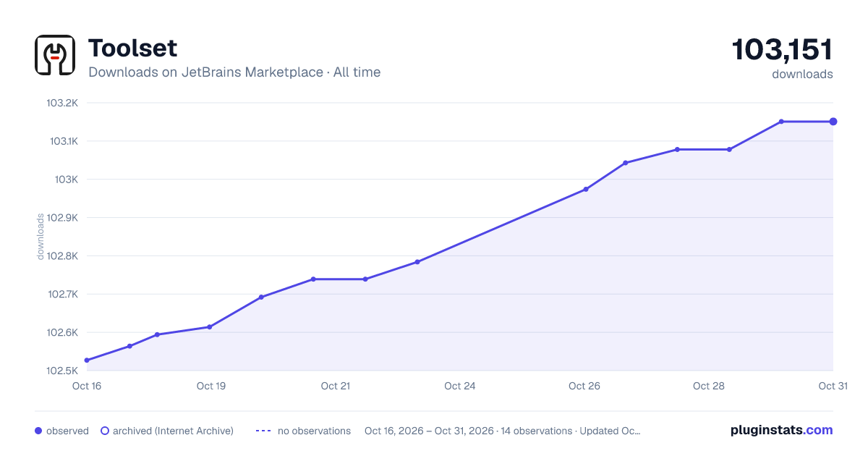
Task: Select the first data point at Oct 16
Action: pyautogui.click(x=87, y=360)
